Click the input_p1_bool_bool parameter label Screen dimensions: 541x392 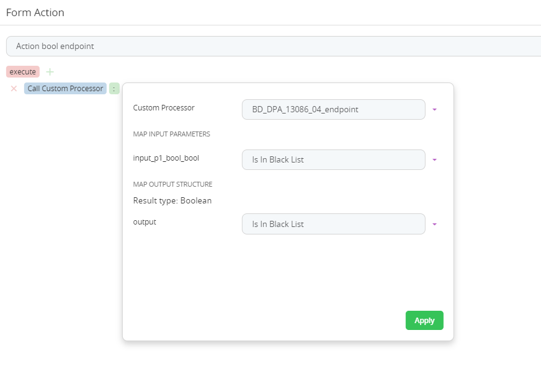click(x=166, y=158)
